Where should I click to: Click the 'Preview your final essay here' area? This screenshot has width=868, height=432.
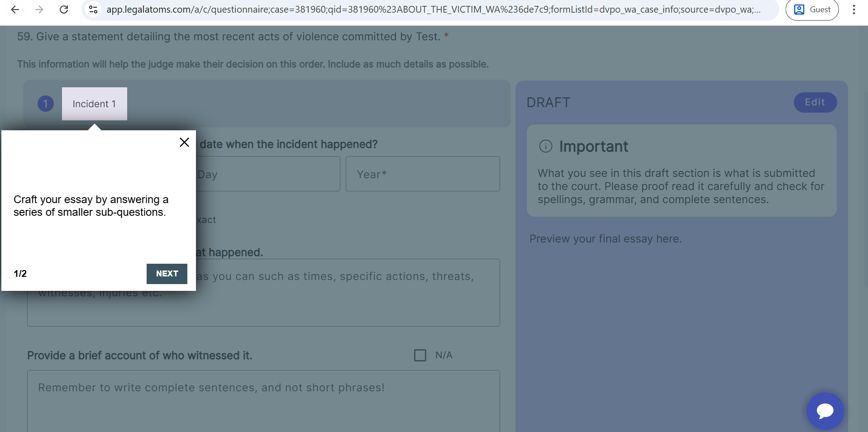(605, 239)
